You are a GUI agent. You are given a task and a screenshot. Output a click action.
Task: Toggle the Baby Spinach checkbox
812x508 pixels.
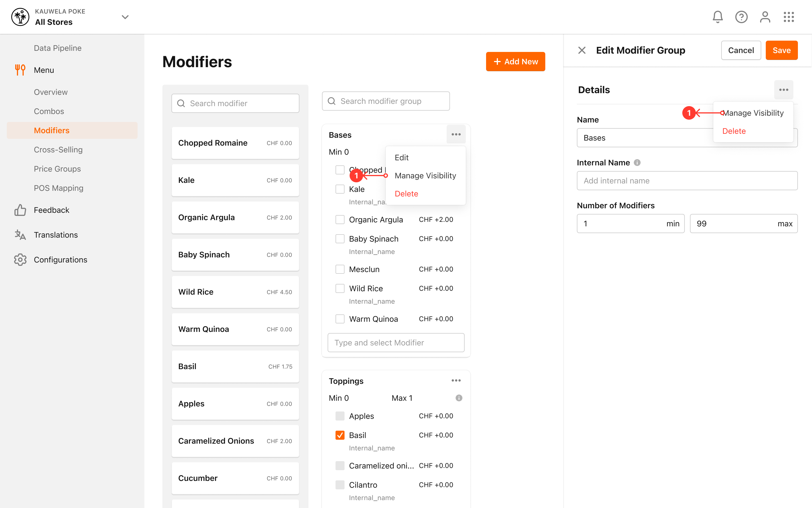[340, 238]
